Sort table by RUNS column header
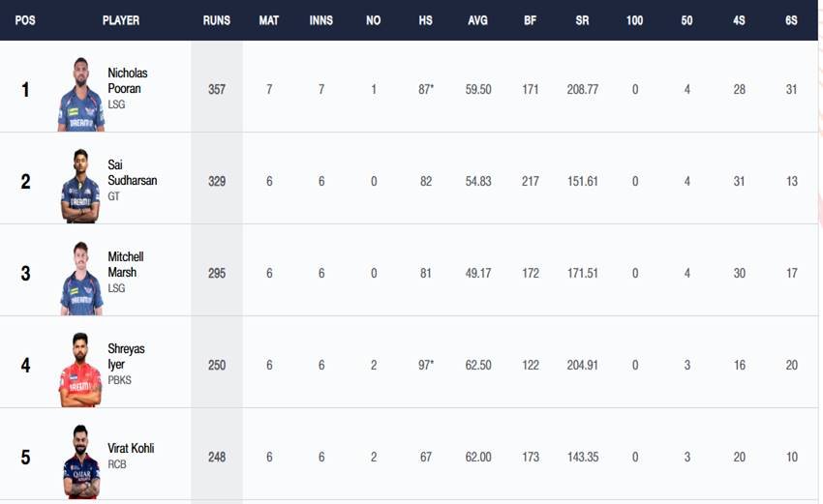 point(217,20)
